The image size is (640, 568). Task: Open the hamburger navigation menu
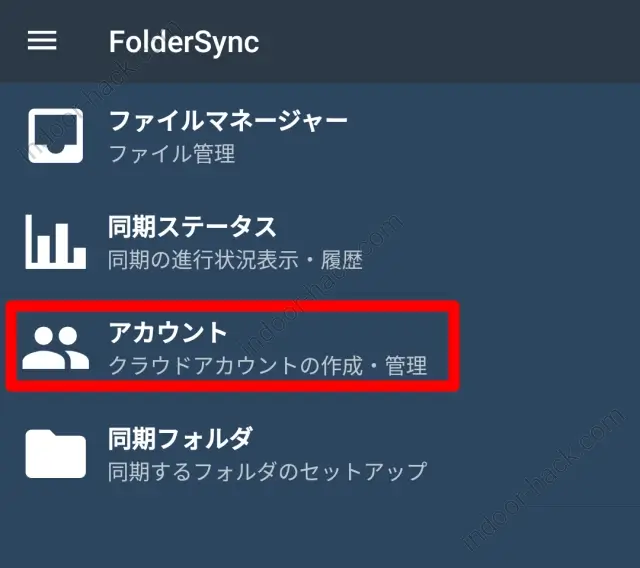42,41
